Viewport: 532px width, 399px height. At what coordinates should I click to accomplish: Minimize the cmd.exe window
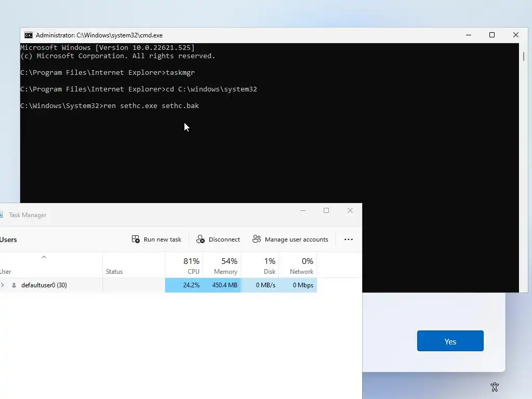point(469,35)
